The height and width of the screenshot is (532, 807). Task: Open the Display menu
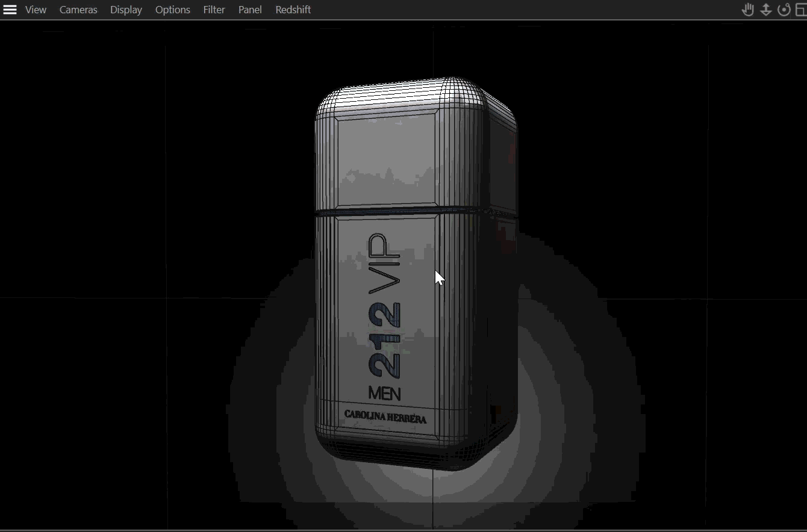(126, 10)
